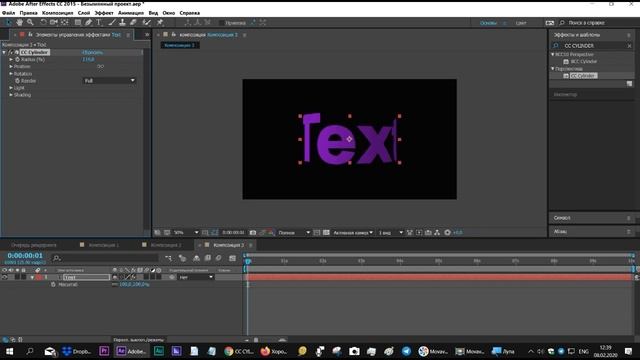Select the Pan Behind anchor point tool
640x360 pixels.
click(64, 22)
